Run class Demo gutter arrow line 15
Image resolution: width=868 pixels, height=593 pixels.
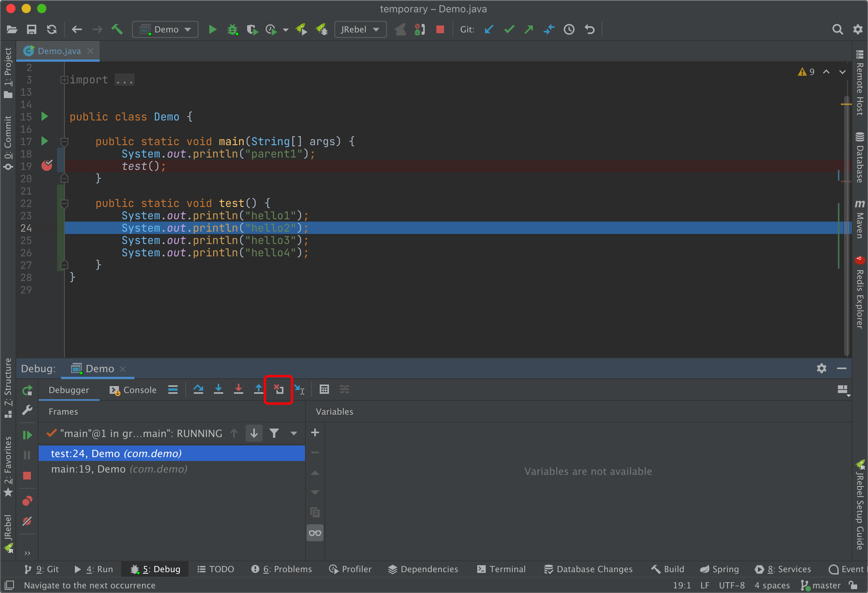pyautogui.click(x=45, y=116)
